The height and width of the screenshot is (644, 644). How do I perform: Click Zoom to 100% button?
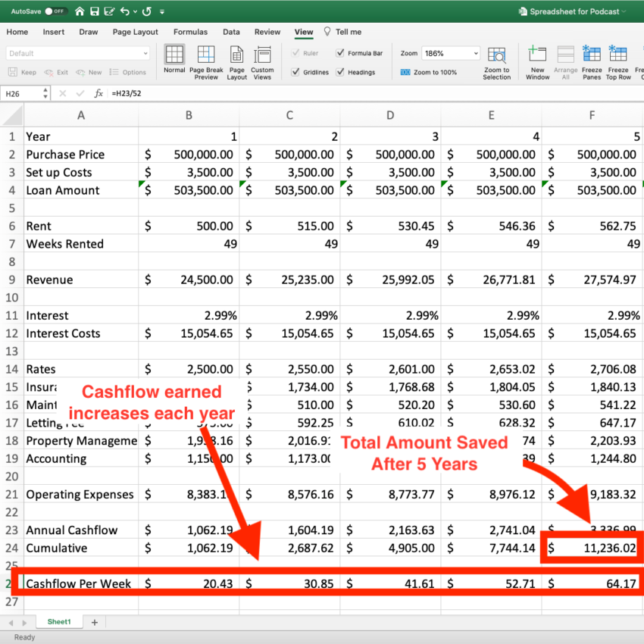click(429, 72)
